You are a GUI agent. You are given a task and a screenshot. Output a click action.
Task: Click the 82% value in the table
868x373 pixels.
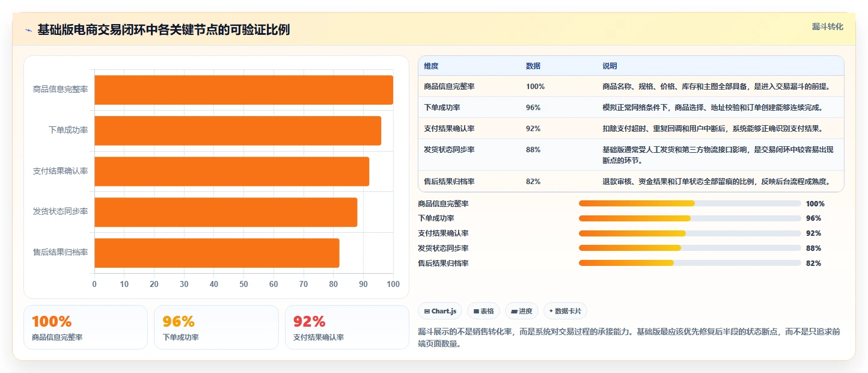pos(533,182)
